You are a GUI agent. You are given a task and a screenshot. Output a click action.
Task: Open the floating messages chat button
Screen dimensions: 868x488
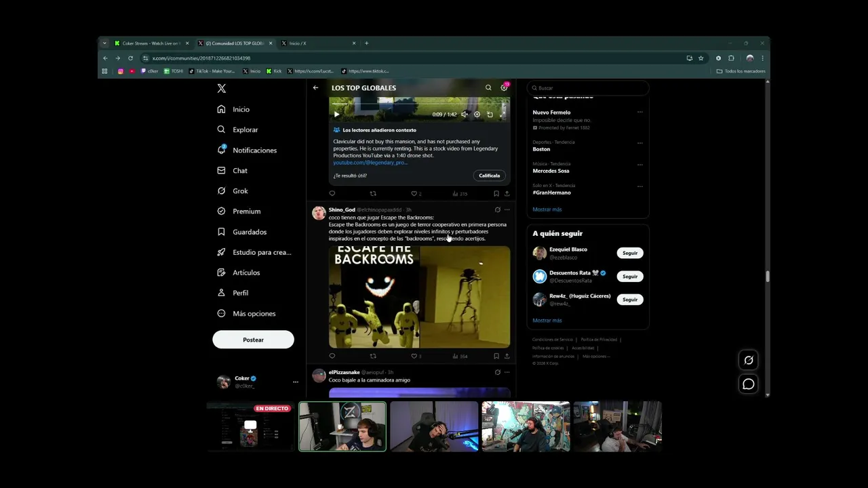click(749, 384)
